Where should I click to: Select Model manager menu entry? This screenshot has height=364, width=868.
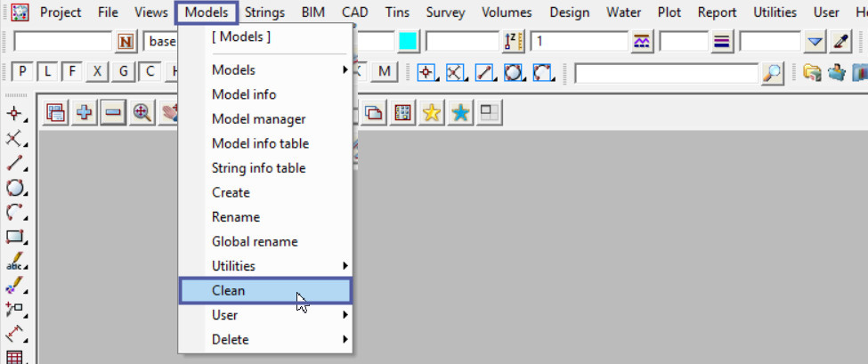(x=258, y=119)
